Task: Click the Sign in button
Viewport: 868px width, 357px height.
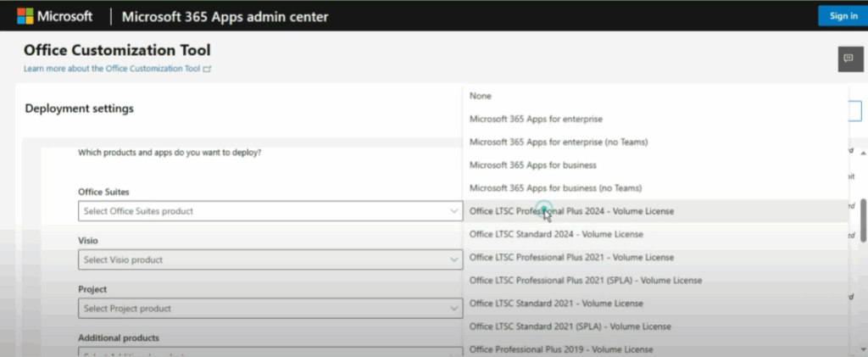Action: (x=843, y=16)
